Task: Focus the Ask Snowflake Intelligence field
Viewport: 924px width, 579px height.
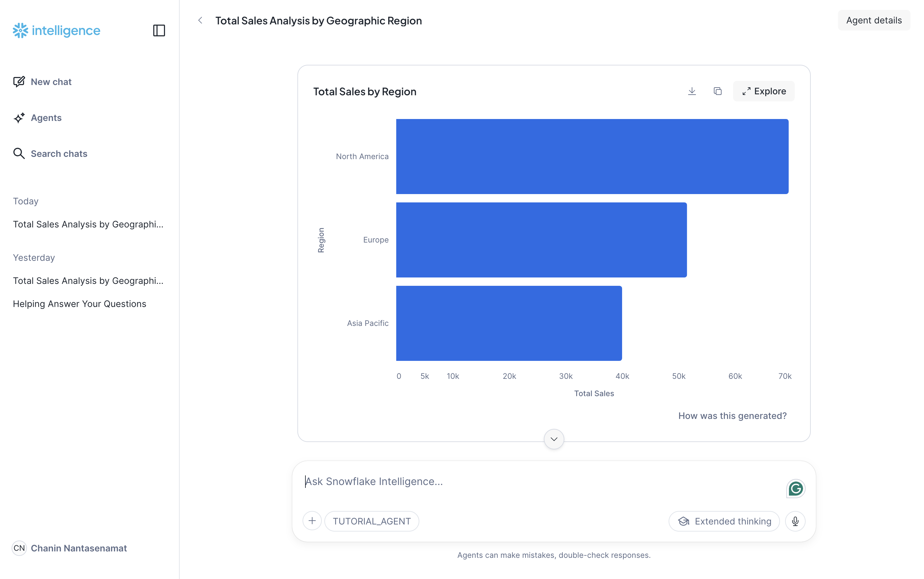Action: pos(459,481)
